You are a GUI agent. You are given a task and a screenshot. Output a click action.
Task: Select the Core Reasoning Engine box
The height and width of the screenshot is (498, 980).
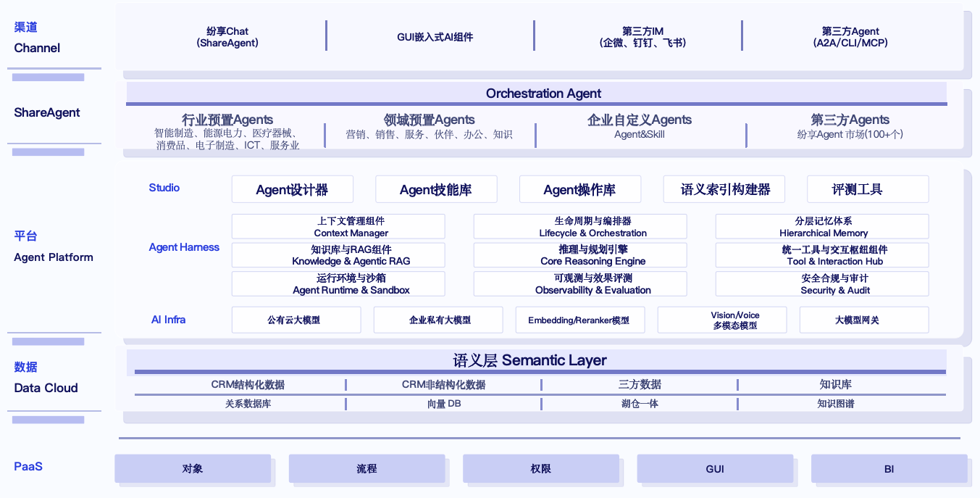(x=580, y=255)
